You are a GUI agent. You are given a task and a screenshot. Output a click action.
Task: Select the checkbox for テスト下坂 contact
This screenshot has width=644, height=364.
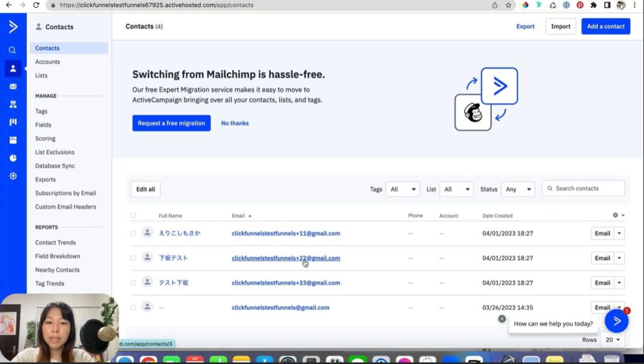tap(133, 283)
